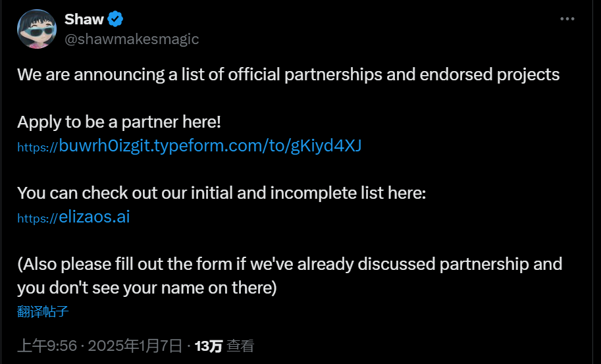601x364 pixels.
Task: Open Shaw's profile avatar picture
Action: [37, 29]
